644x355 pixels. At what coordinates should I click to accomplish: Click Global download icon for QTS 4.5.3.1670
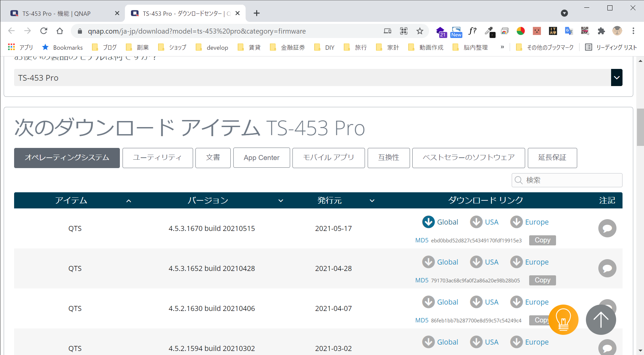coord(428,222)
